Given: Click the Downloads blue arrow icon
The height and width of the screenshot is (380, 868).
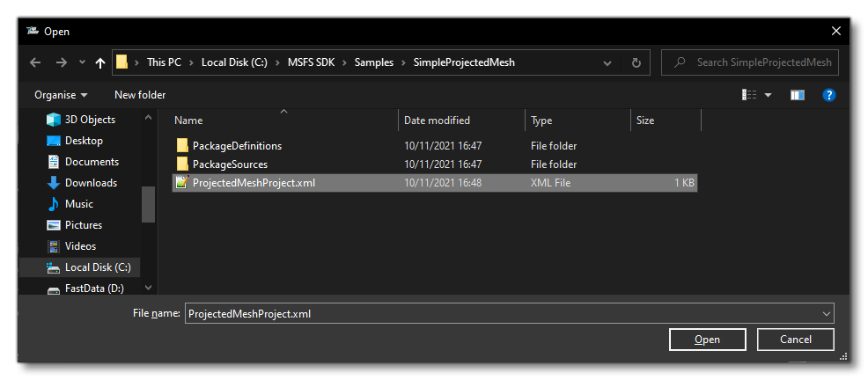Looking at the screenshot, I should (54, 183).
